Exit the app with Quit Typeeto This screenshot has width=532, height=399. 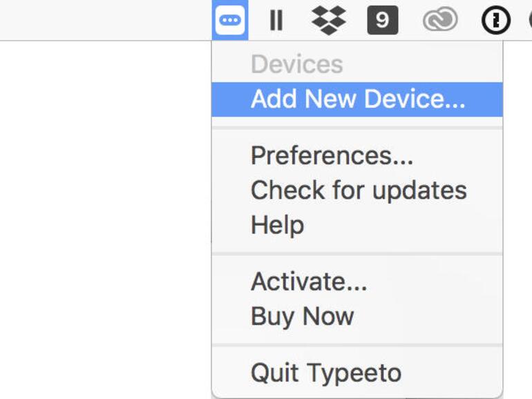(325, 373)
